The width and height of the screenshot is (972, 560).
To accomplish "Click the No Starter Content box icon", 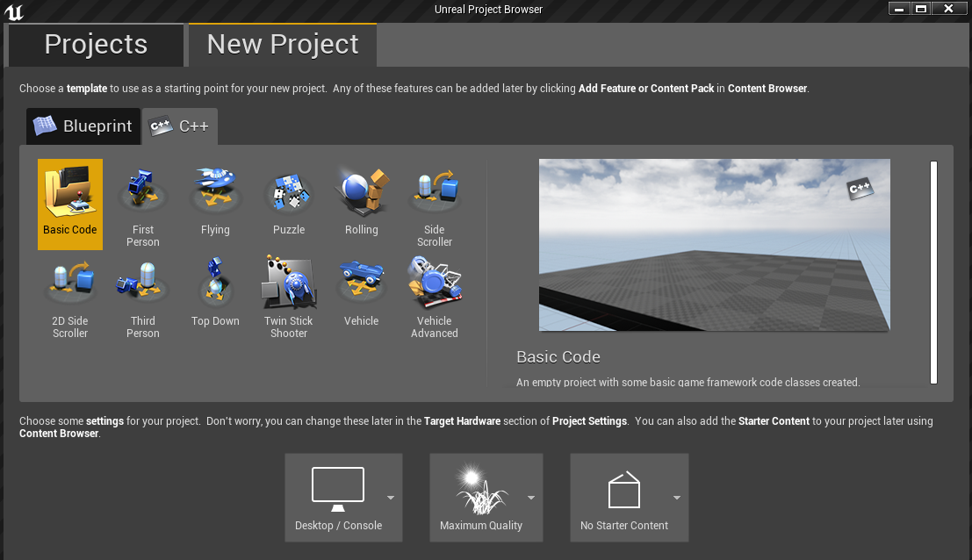I will (x=623, y=490).
